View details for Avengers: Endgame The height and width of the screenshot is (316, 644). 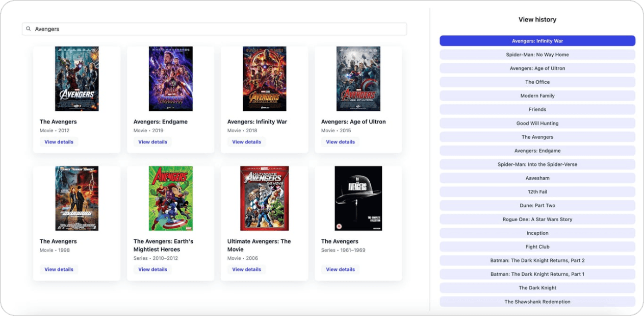point(152,142)
